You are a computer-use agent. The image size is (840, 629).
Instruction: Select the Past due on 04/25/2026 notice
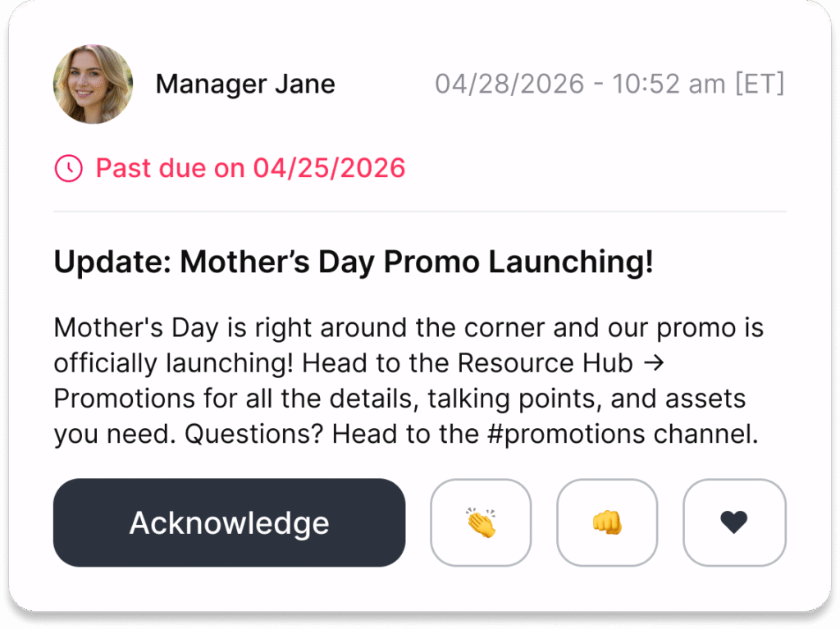click(x=250, y=169)
